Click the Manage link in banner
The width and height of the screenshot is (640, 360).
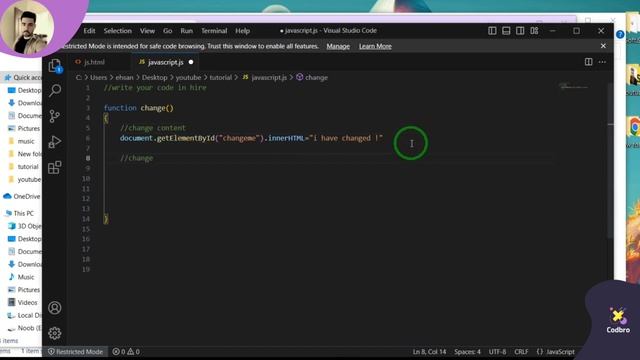point(338,46)
